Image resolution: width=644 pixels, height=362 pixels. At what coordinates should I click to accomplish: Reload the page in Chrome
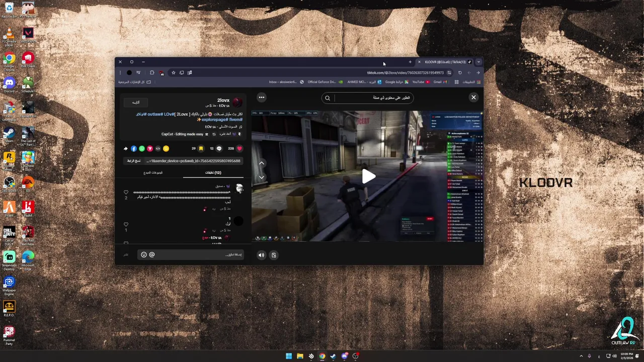click(x=460, y=72)
